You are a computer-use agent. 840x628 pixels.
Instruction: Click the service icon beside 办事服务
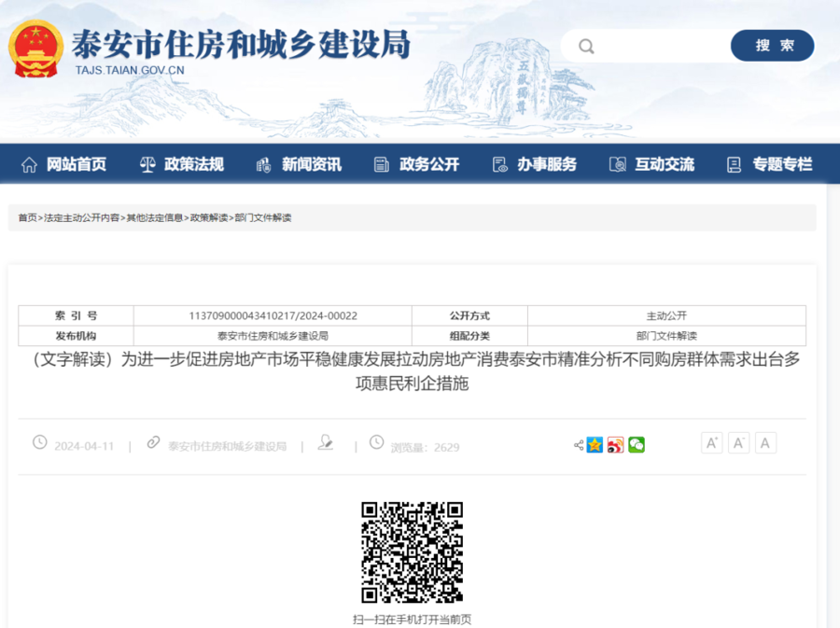tap(500, 164)
